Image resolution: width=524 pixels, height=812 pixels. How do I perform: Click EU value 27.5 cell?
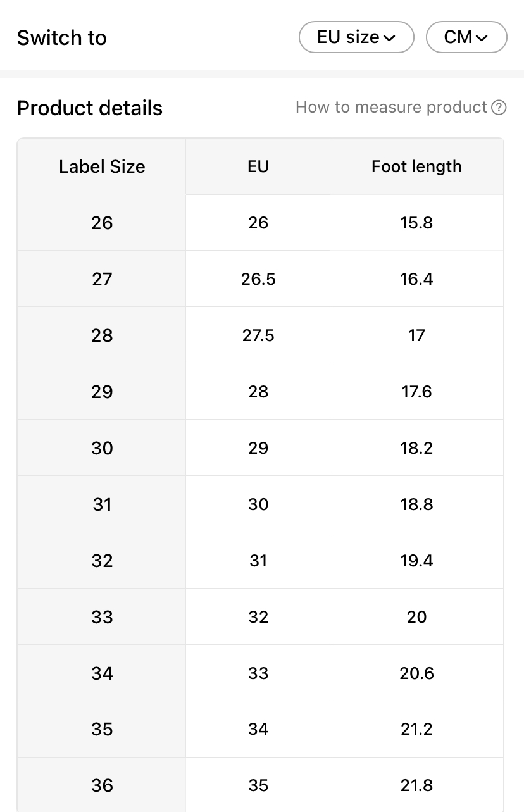point(258,335)
